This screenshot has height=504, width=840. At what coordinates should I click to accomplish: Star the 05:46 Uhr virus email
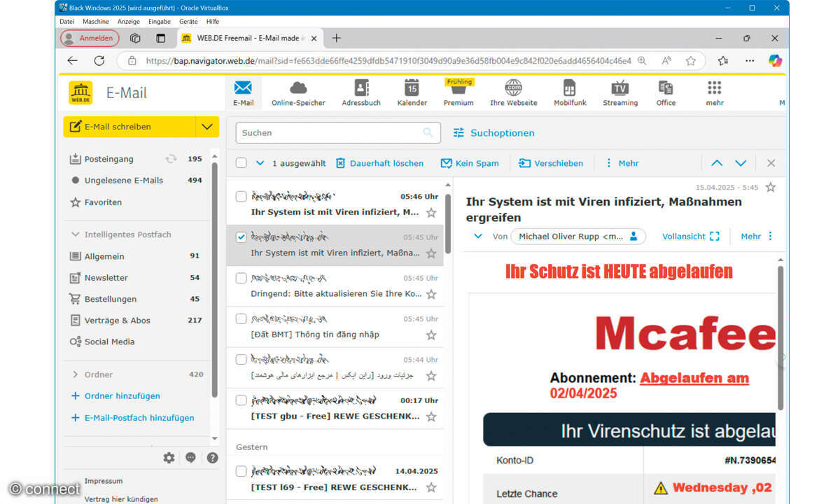click(431, 212)
